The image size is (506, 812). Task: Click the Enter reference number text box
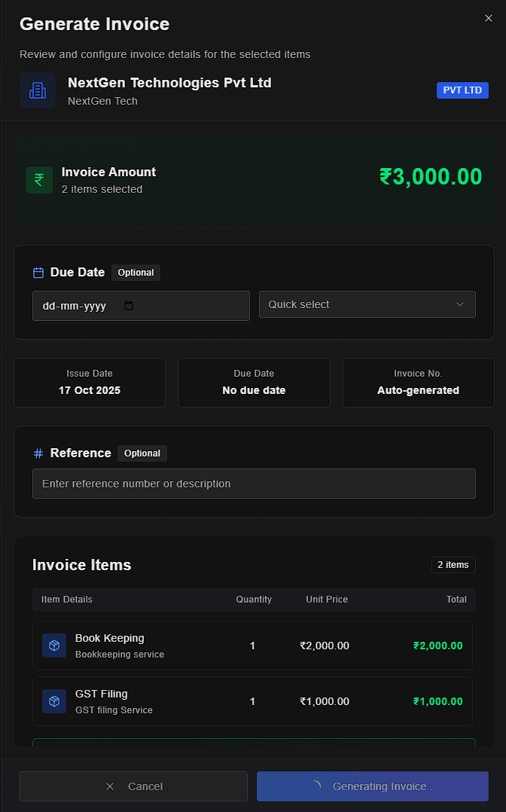coord(254,484)
